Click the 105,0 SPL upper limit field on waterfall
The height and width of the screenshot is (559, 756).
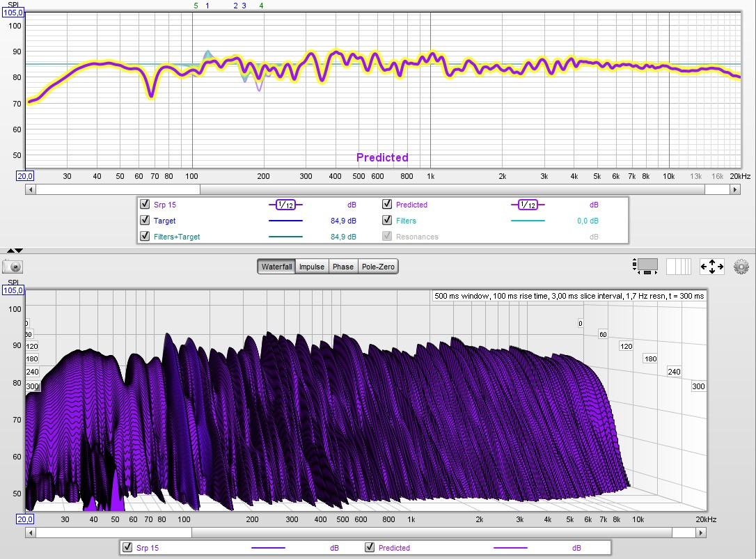point(14,290)
